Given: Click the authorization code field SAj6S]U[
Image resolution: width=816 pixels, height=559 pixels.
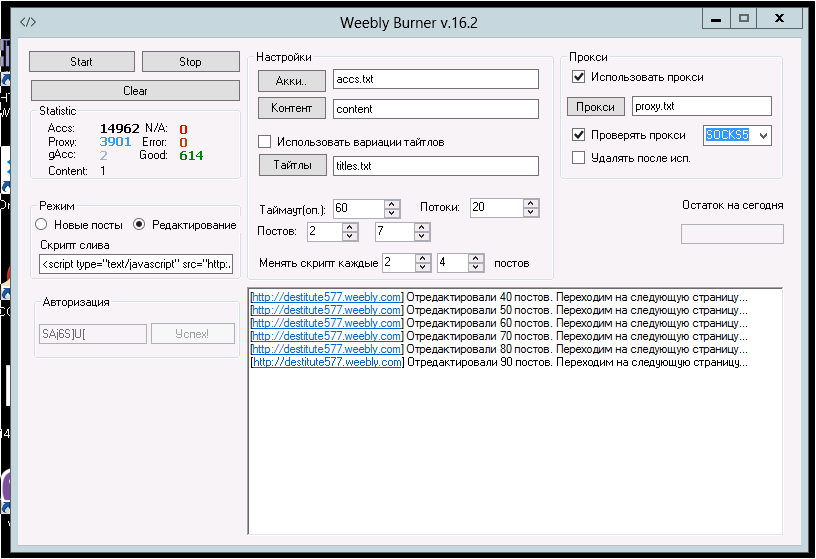Looking at the screenshot, I should point(93,334).
